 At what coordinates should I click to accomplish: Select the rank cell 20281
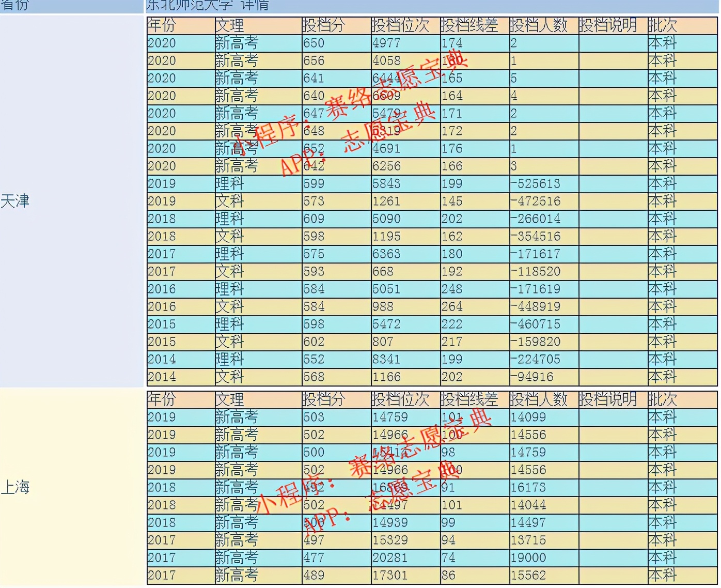pos(405,558)
